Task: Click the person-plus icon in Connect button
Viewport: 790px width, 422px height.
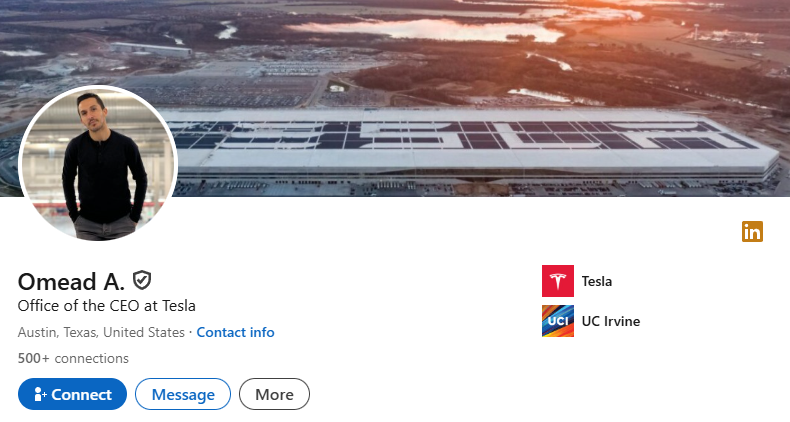Action: 40,394
